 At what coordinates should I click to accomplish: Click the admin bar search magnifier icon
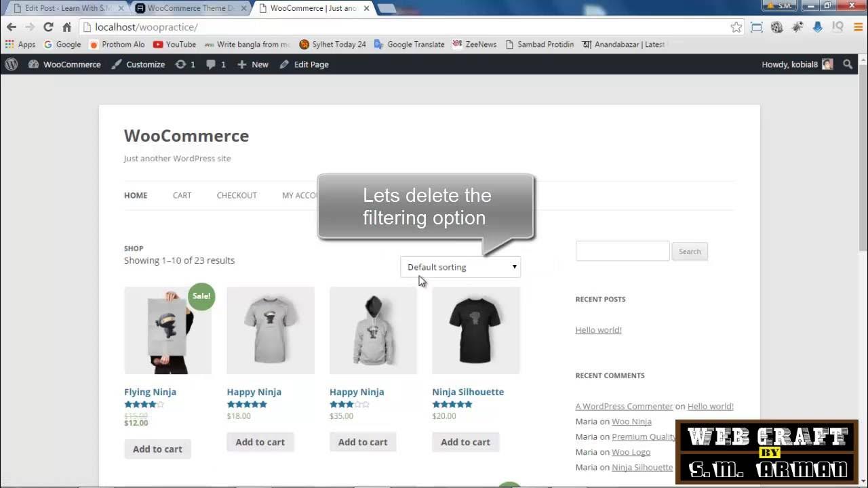click(x=848, y=64)
